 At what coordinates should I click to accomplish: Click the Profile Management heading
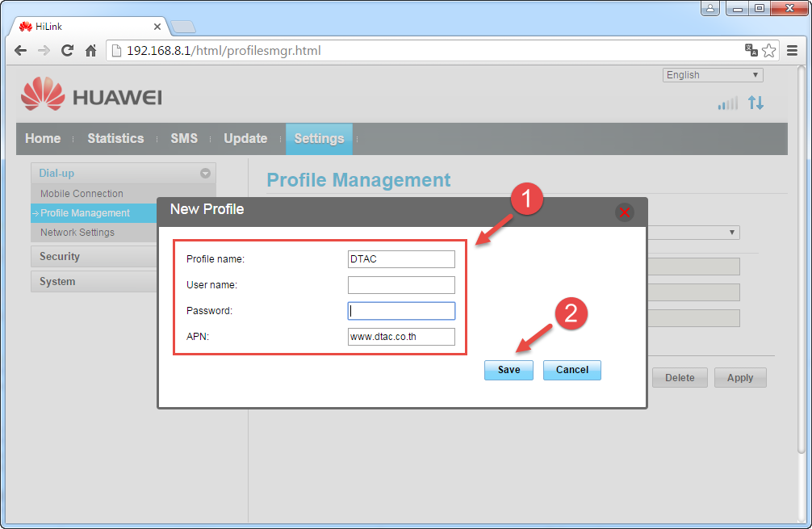358,180
